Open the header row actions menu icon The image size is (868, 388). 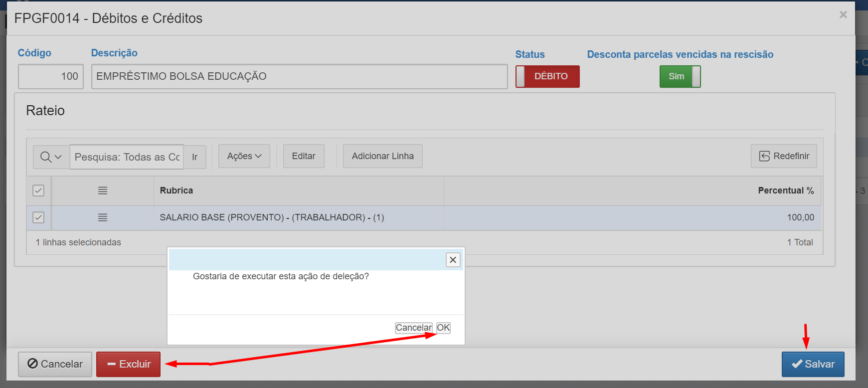click(103, 191)
